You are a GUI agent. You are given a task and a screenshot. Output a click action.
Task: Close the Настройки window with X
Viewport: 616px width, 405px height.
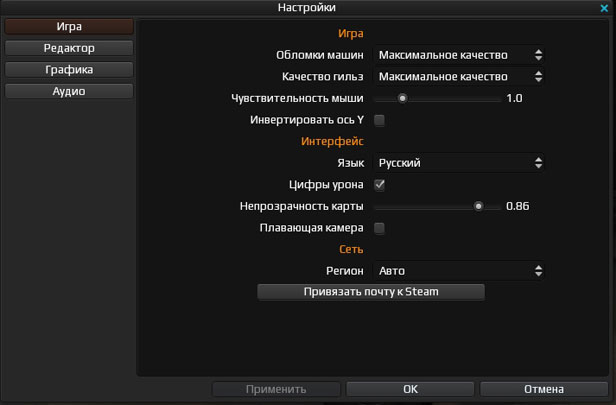604,8
